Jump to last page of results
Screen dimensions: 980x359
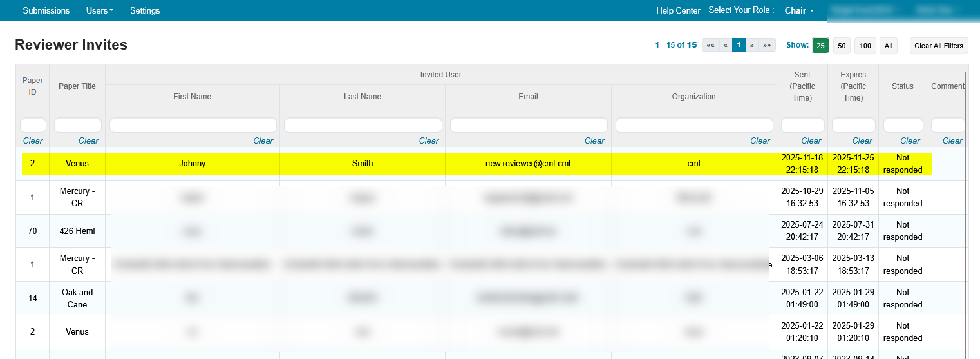pyautogui.click(x=767, y=45)
